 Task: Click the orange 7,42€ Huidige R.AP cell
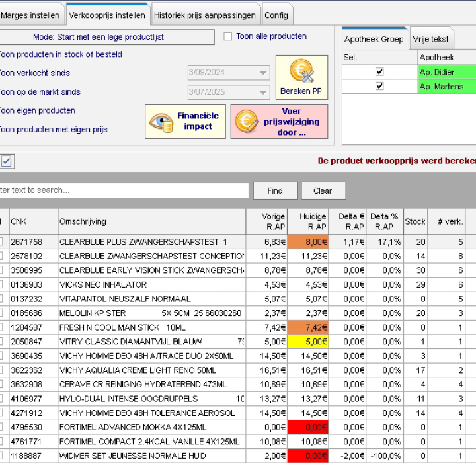point(308,327)
